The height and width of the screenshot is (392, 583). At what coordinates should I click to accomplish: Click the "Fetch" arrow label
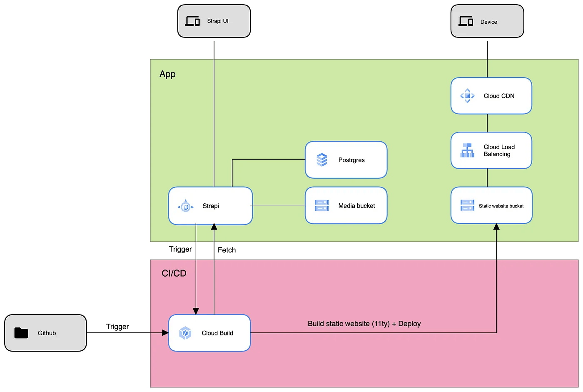(227, 250)
